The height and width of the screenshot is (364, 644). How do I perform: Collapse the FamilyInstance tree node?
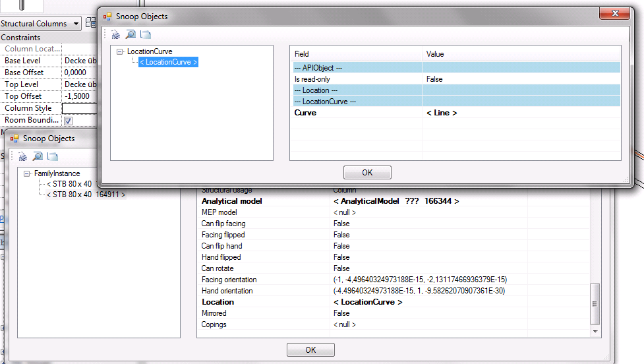point(27,173)
